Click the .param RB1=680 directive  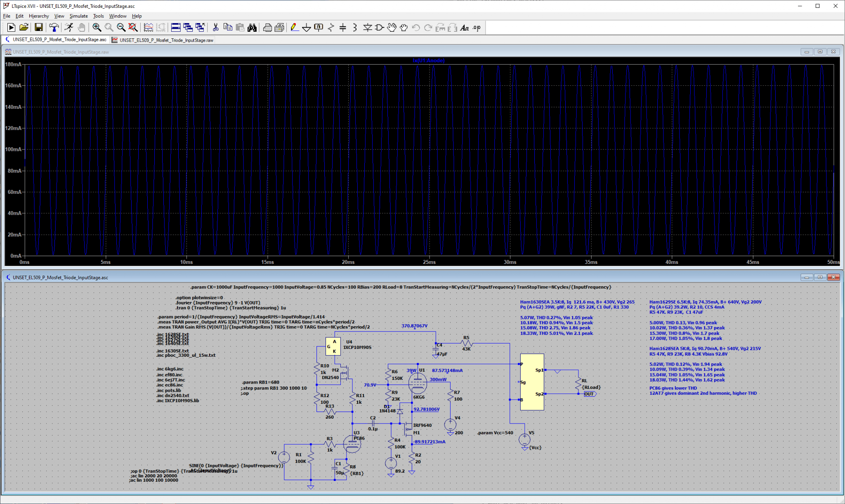tap(260, 382)
